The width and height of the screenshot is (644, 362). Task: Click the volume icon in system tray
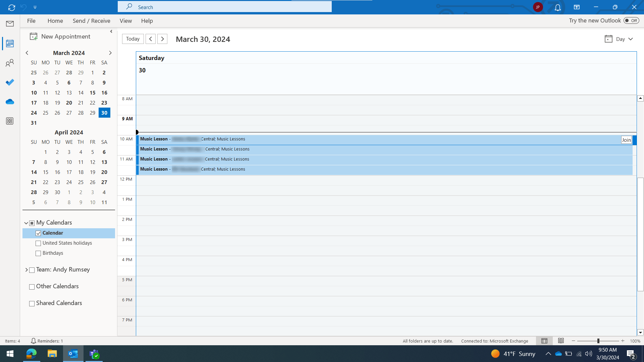click(589, 354)
